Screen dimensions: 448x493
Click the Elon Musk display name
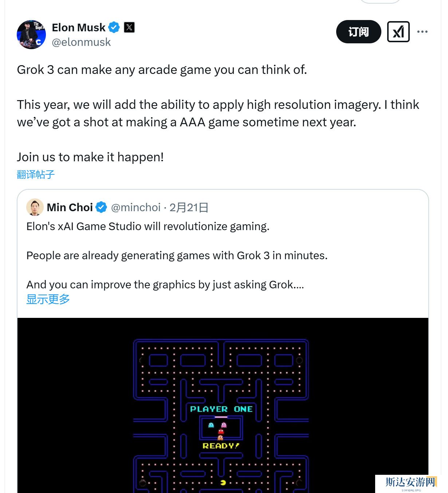tap(78, 27)
